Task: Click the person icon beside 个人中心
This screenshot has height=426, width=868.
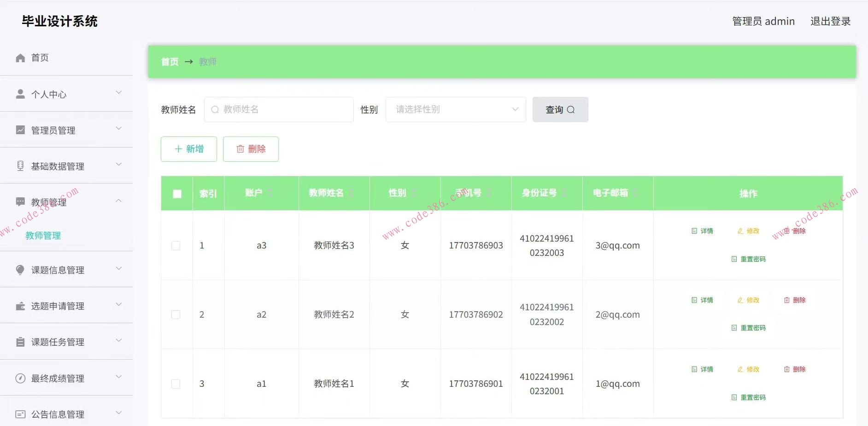Action: 20,94
